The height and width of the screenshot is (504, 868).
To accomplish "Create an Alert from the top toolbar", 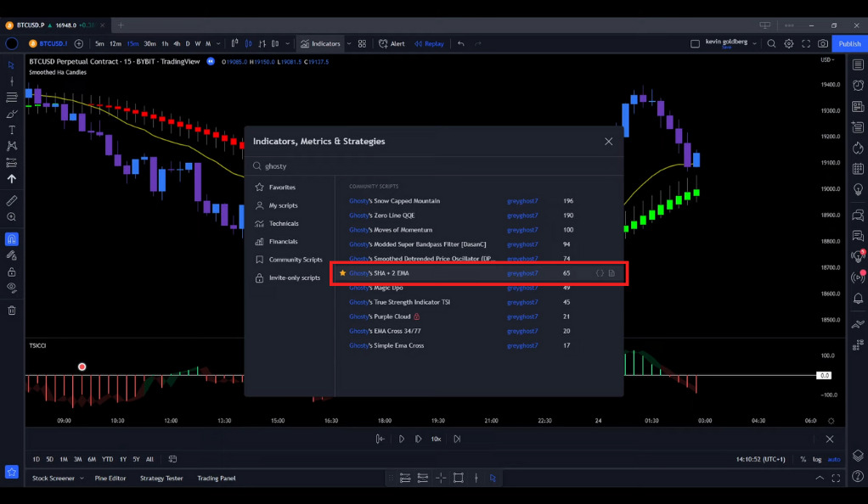I will pyautogui.click(x=392, y=44).
